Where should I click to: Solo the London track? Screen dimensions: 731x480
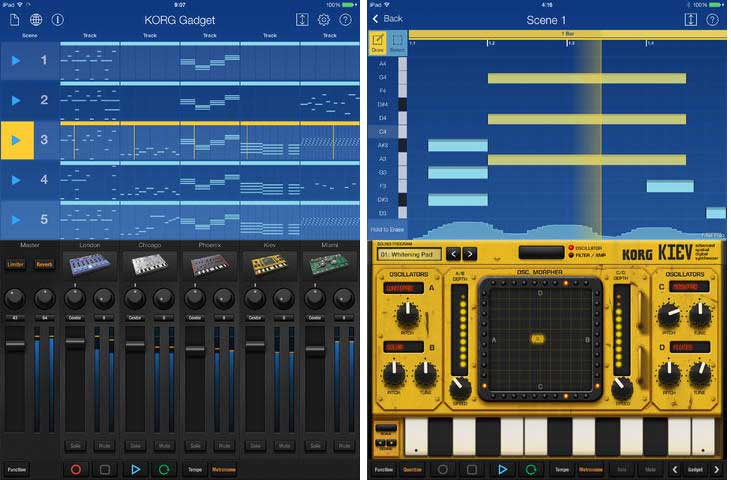click(x=75, y=446)
